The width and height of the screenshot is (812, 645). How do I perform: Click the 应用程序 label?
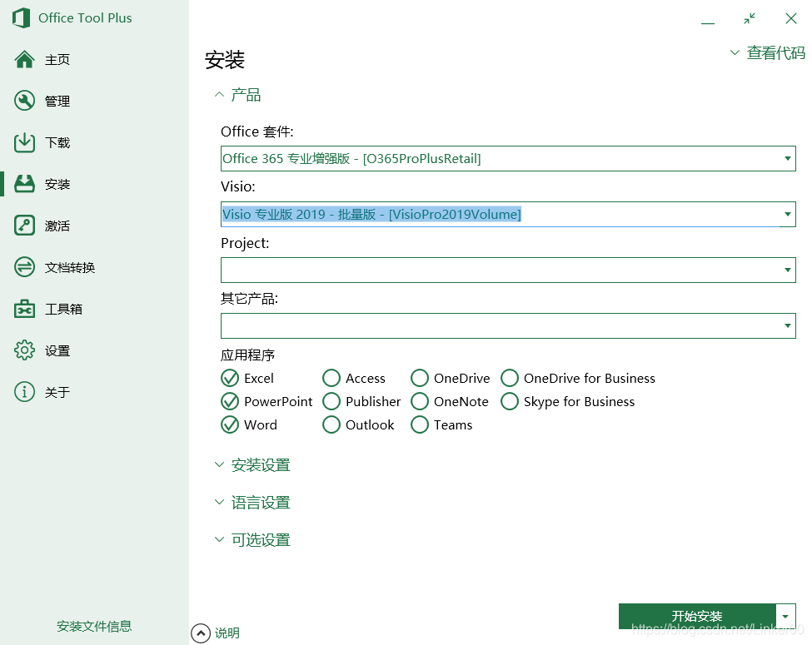[247, 355]
